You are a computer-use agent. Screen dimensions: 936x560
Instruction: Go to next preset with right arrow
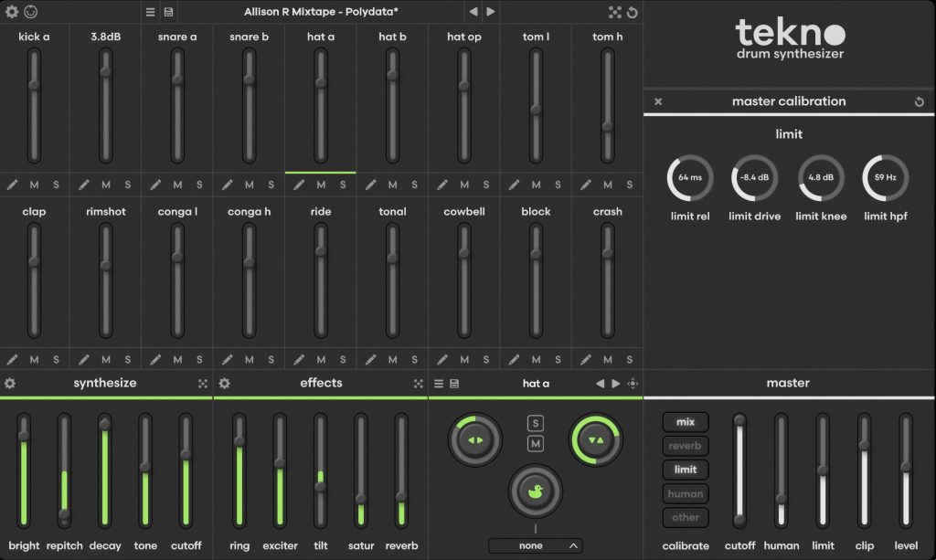click(491, 12)
